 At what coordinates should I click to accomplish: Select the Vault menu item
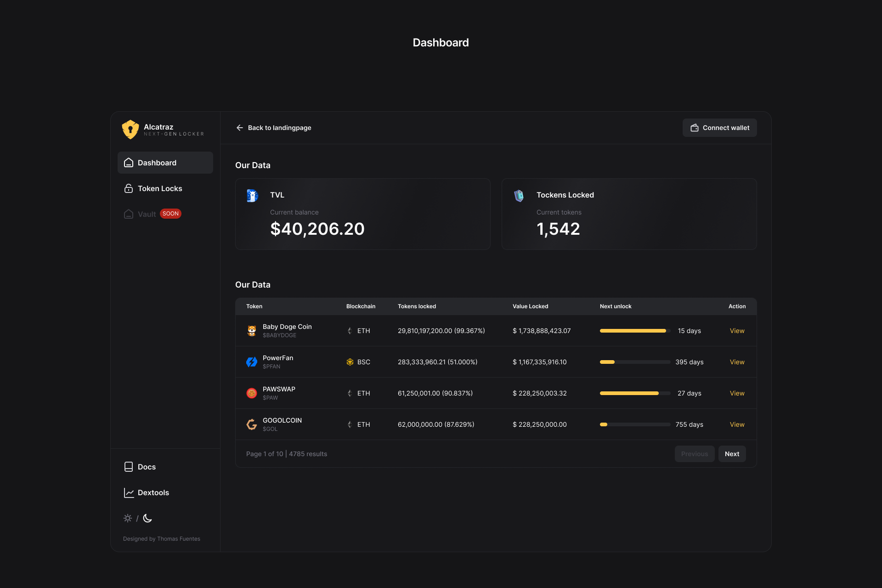click(165, 214)
